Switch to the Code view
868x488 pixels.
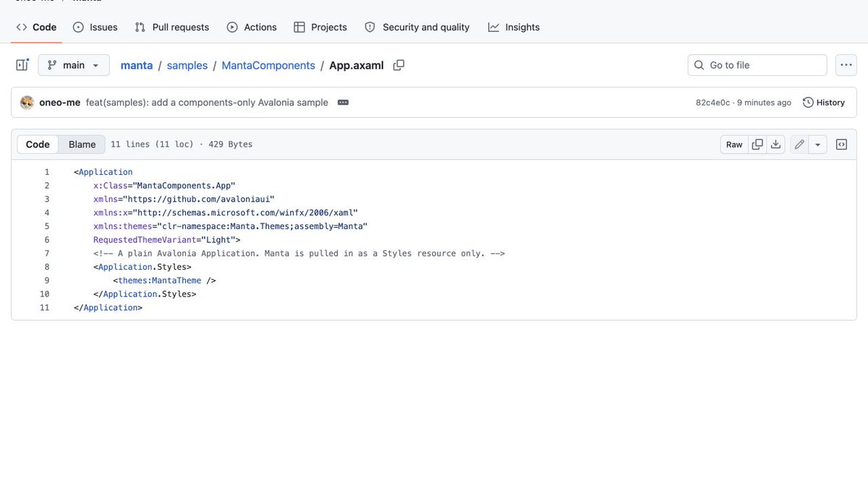(x=38, y=145)
